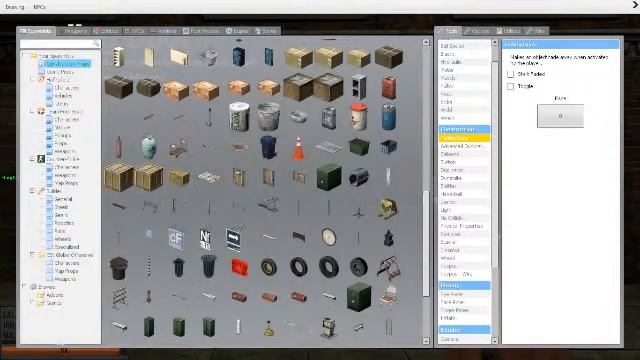The image size is (640, 360).
Task: Focus the spawnlist search field
Action: tap(60, 43)
